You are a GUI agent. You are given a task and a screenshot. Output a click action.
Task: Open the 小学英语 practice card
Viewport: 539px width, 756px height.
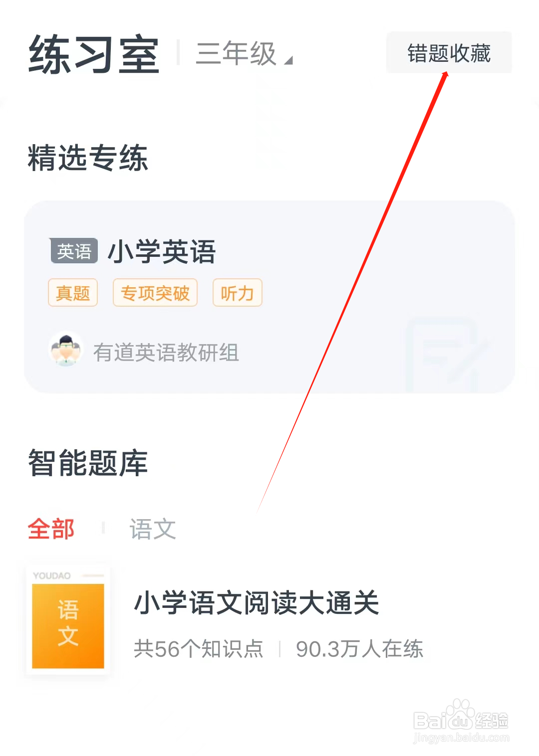coord(269,297)
